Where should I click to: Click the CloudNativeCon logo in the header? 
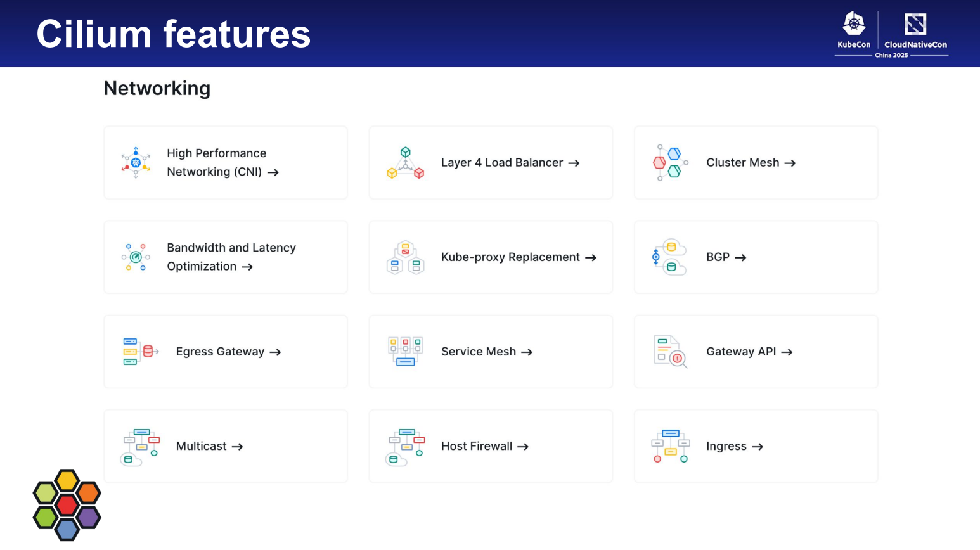tap(915, 30)
